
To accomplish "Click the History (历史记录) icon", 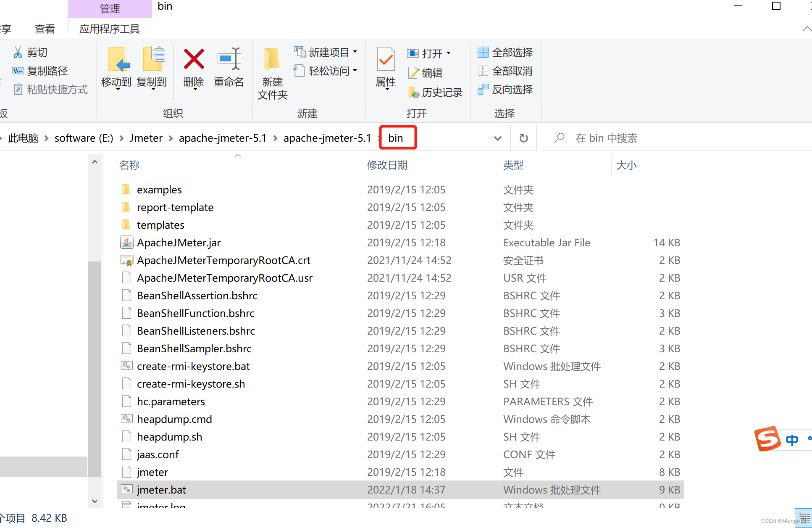I will pos(413,92).
